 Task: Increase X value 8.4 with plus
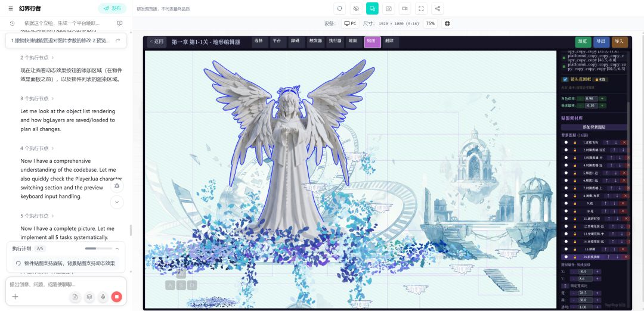pos(597,272)
